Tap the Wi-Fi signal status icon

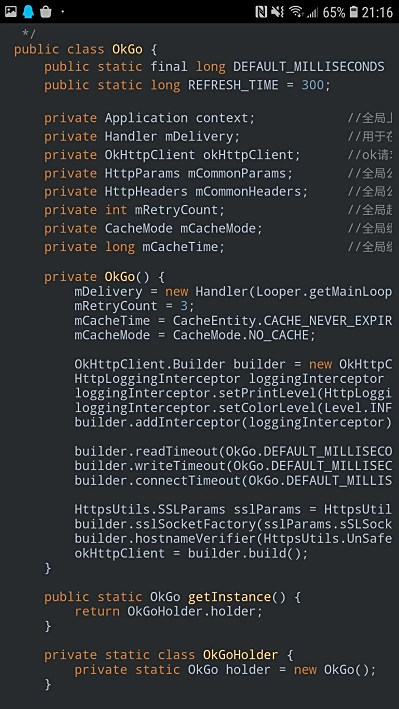point(296,12)
